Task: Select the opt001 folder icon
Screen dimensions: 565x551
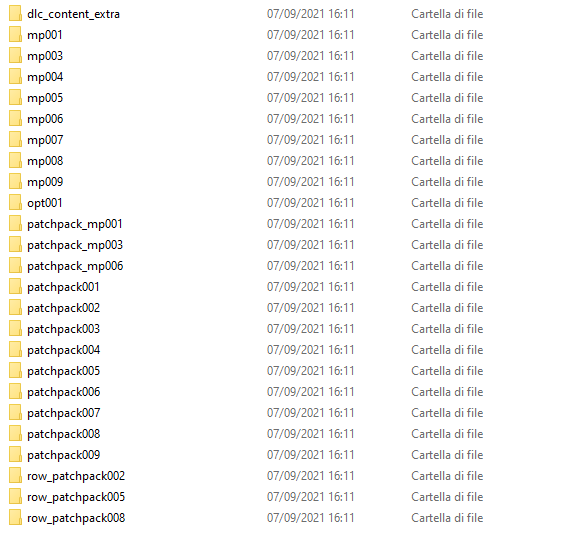Action: point(15,203)
